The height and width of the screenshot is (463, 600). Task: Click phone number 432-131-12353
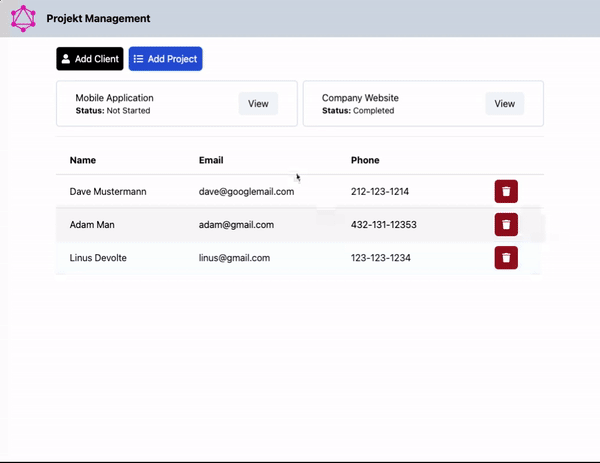pos(383,225)
